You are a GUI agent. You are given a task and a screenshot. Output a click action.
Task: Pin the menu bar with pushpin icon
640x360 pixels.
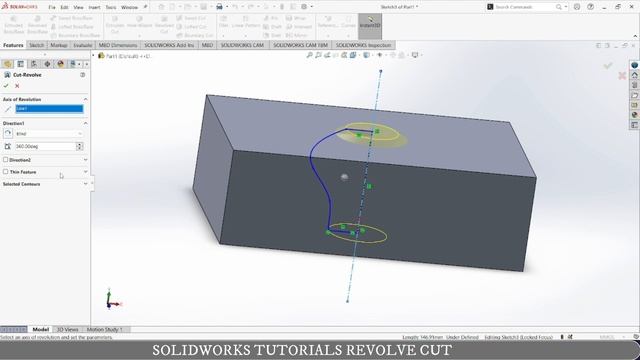(x=145, y=7)
